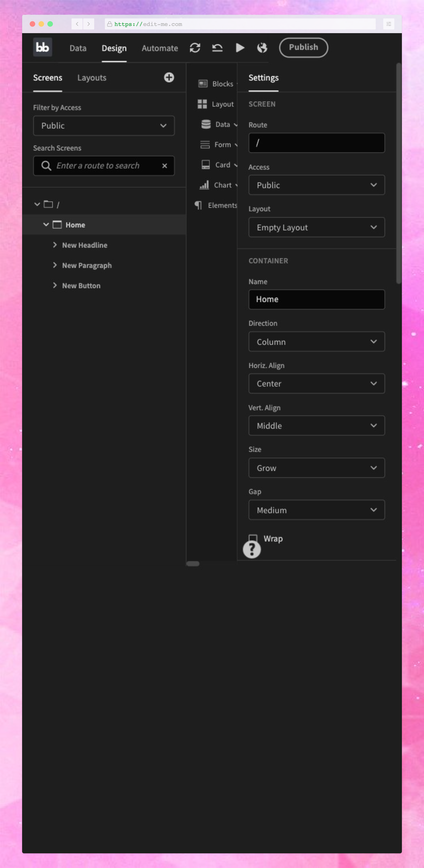Switch to the Automate tab
The height and width of the screenshot is (868, 424).
160,48
